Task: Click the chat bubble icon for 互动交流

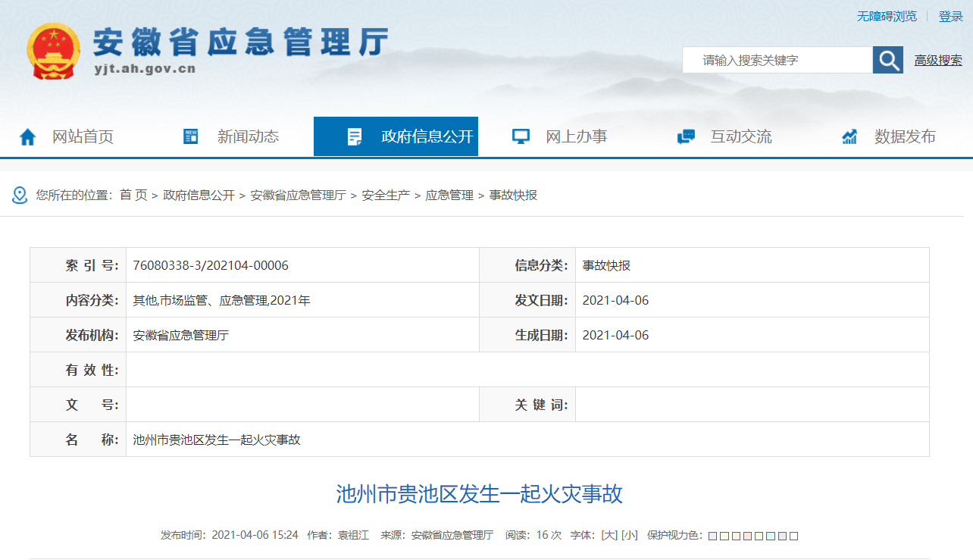Action: coord(686,136)
